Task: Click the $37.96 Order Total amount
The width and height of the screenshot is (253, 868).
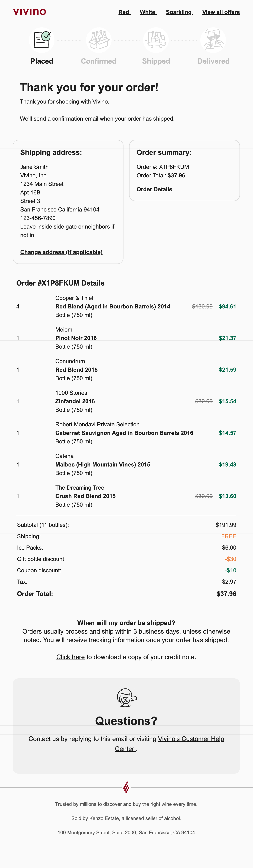Action: click(226, 593)
